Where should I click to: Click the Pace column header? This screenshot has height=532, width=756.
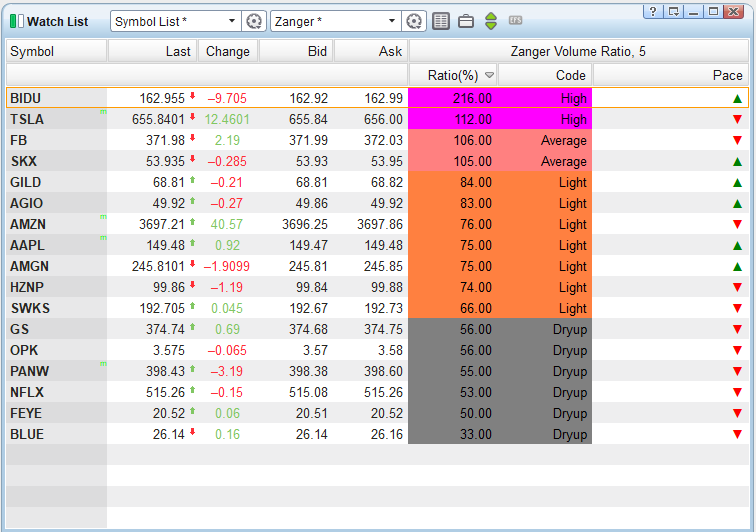pos(671,75)
